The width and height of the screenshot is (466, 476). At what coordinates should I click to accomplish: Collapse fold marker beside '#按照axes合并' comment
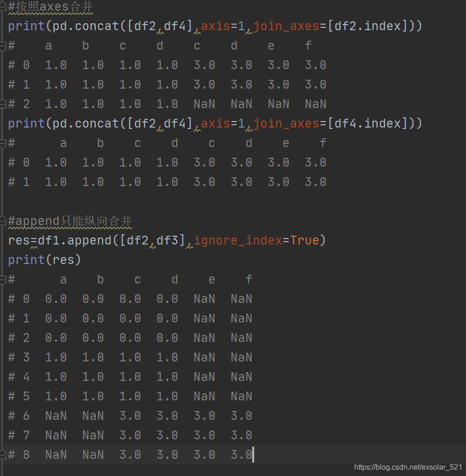(x=2, y=6)
